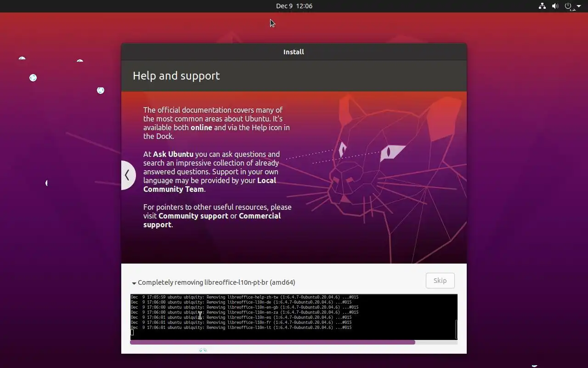Click the log line removing libreoffice-l10n-it
This screenshot has width=588, height=368.
tap(241, 328)
